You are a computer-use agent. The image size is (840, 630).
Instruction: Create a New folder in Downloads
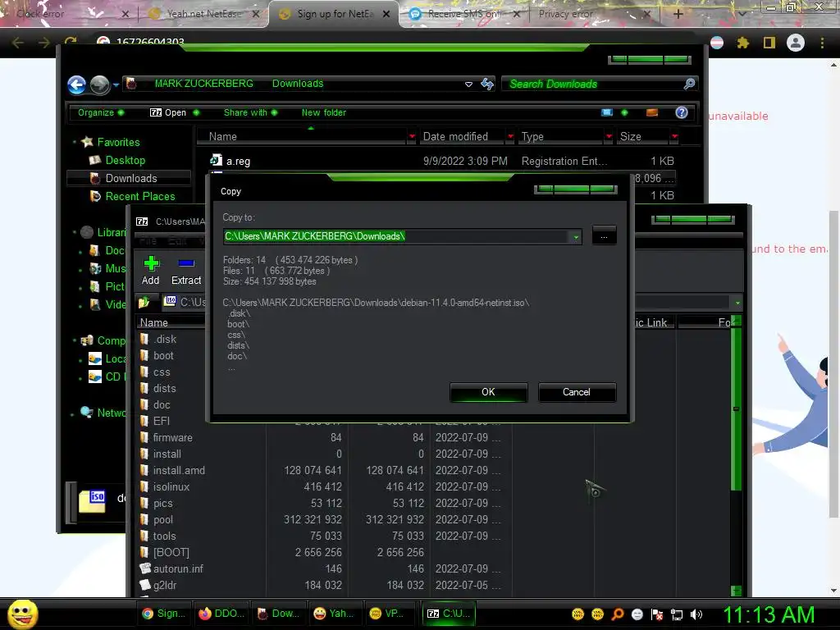click(x=323, y=112)
